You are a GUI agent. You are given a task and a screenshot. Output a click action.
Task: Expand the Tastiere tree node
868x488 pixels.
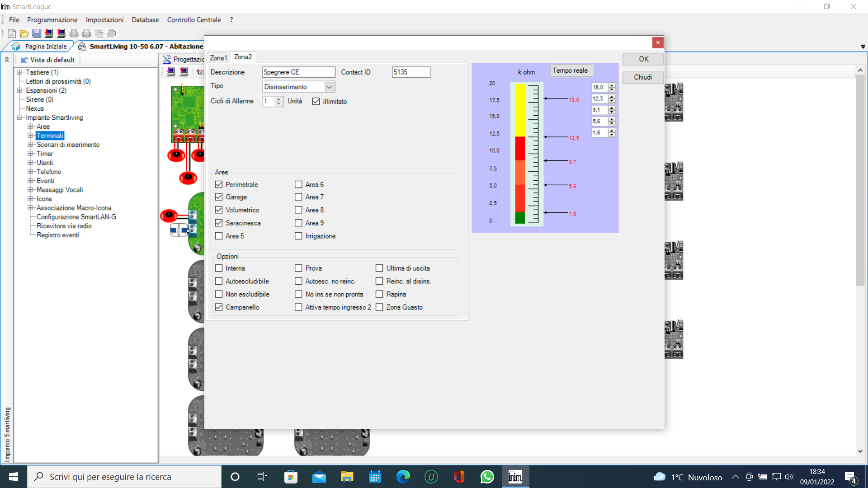[19, 72]
